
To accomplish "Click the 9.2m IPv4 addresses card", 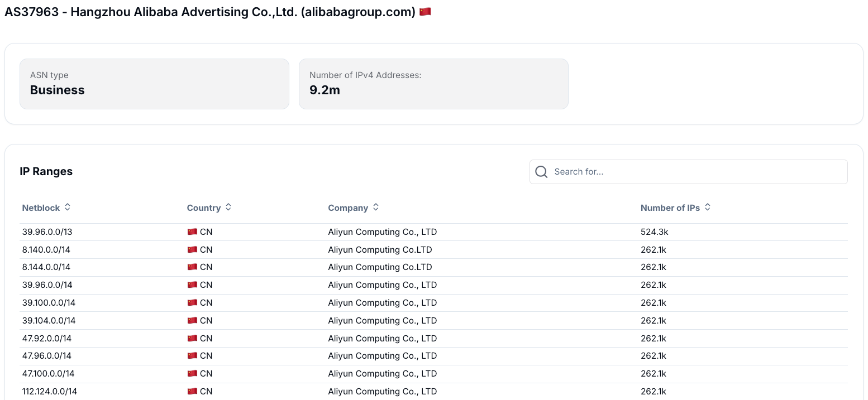I will click(433, 84).
